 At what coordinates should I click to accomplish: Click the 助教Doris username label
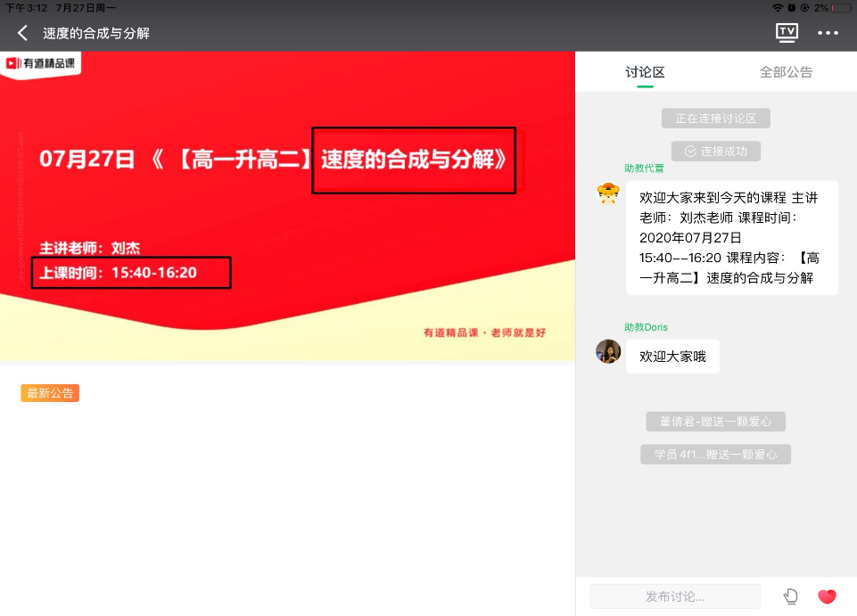646,327
